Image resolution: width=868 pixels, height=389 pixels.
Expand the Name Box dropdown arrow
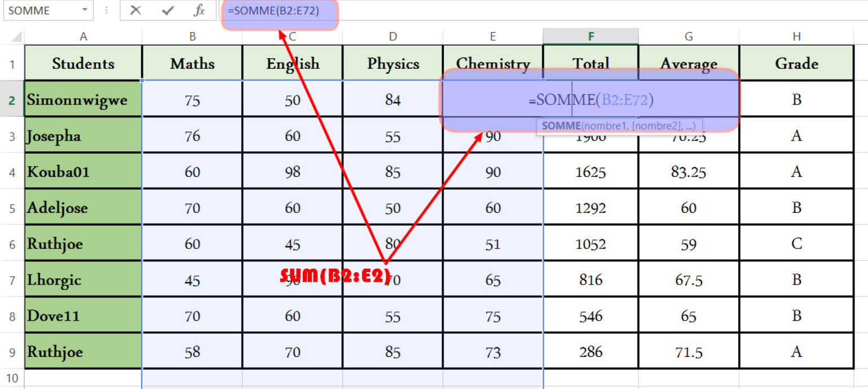pos(85,10)
